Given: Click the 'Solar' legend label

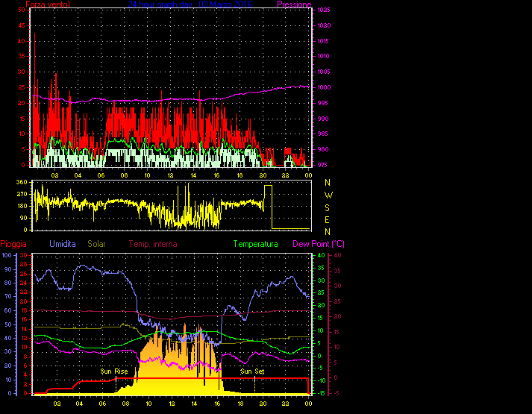Looking at the screenshot, I should pos(96,244).
